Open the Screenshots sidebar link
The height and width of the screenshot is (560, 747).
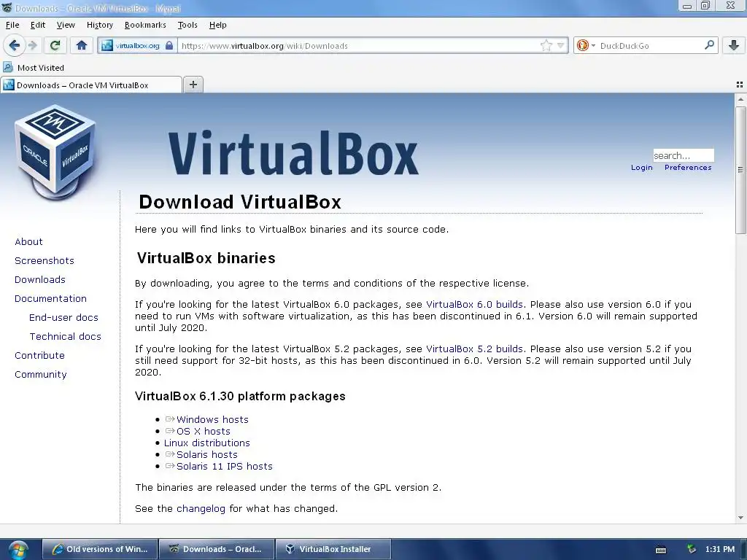(44, 260)
